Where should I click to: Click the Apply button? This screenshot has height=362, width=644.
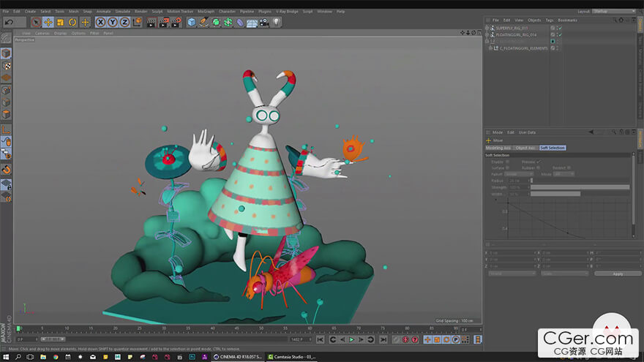pyautogui.click(x=618, y=274)
